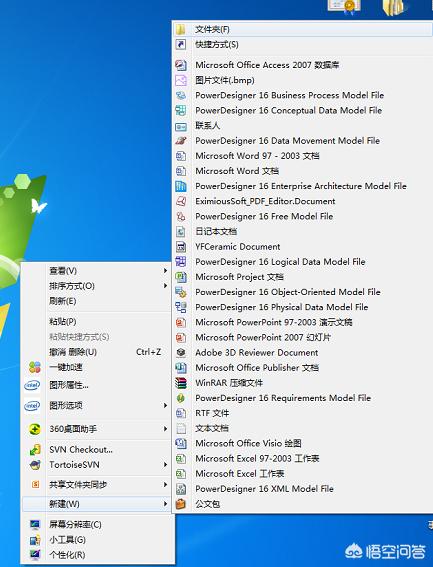Select Microsoft PowerPoint 2007 幻灯片 entry
Screen dimensions: 433x567
303,338
